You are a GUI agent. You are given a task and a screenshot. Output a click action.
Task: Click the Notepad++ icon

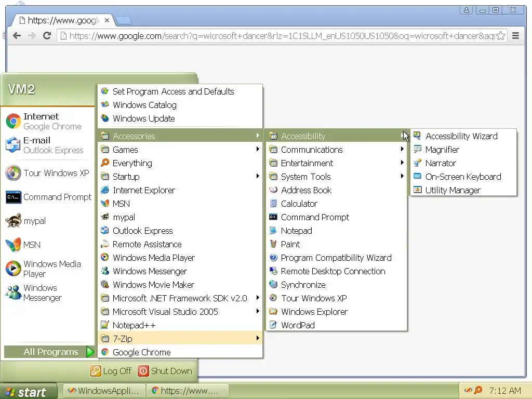[x=105, y=325]
